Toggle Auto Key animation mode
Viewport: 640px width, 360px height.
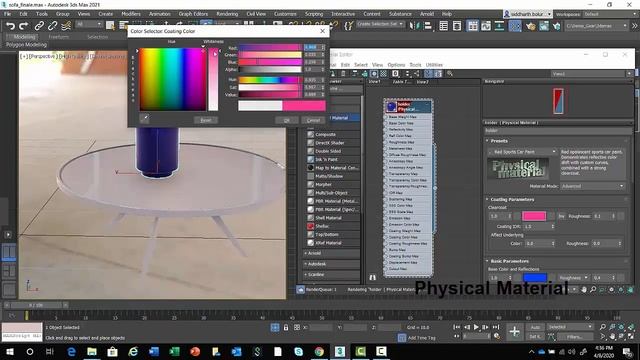coord(535,327)
